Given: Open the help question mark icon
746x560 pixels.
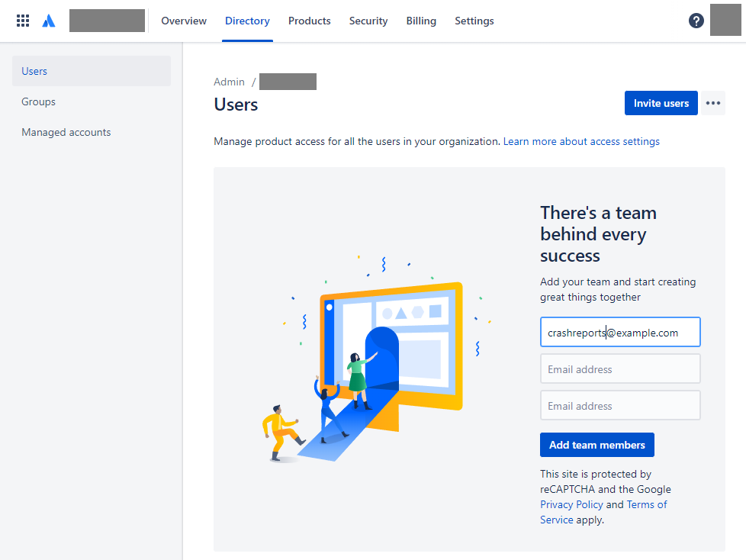Looking at the screenshot, I should [x=696, y=21].
